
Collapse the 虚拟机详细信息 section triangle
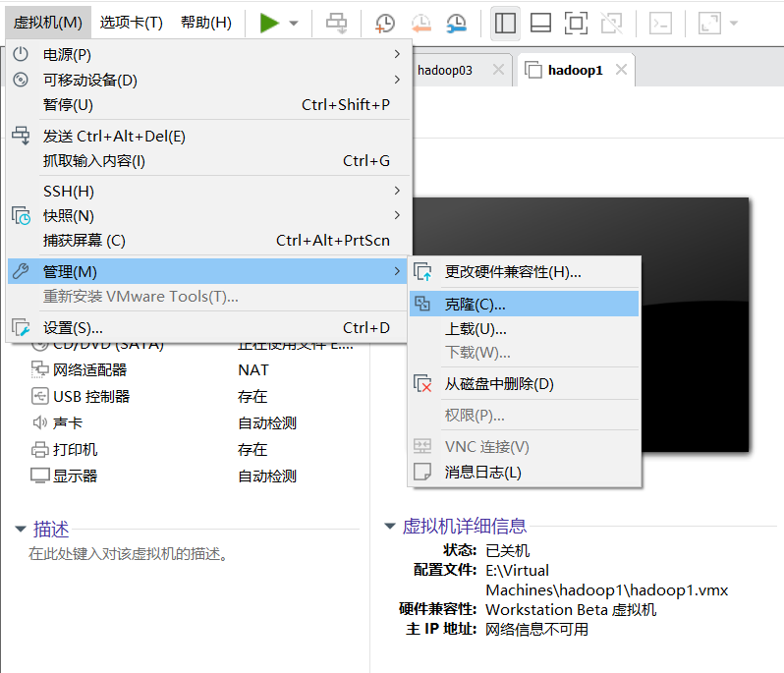[x=390, y=526]
